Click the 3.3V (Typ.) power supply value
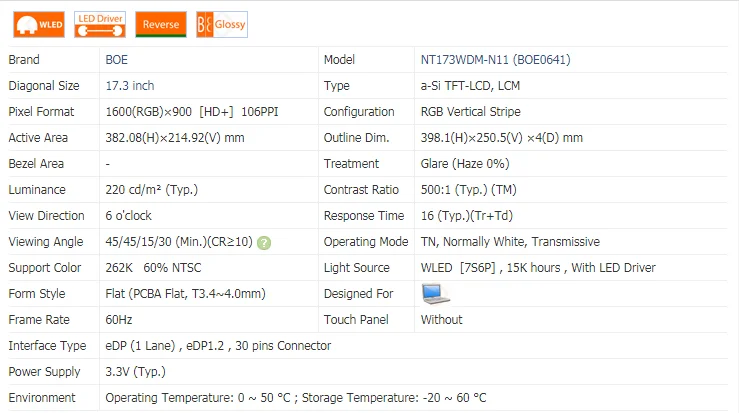739x413 pixels. tap(135, 372)
